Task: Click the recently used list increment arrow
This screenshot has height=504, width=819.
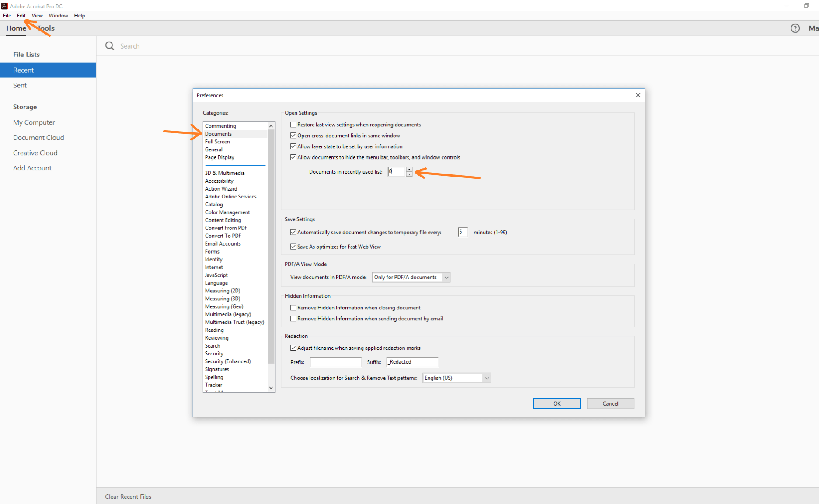Action: [x=409, y=170]
